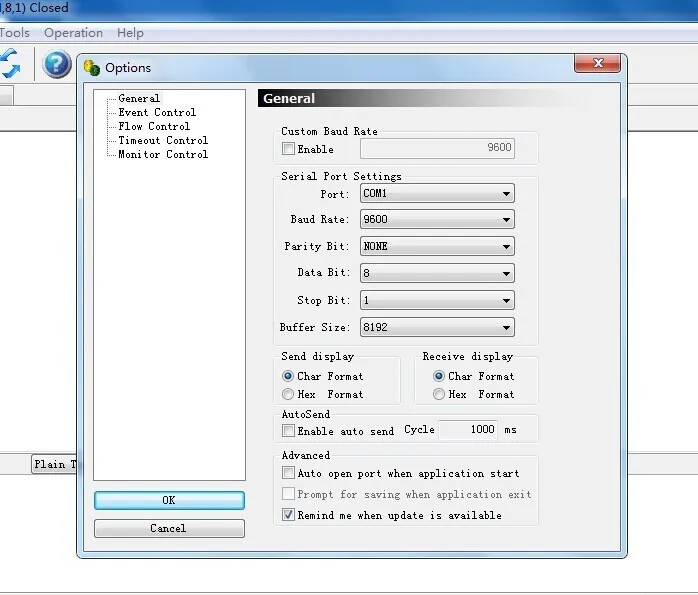Open the Parity Bit dropdown showing NONE

click(437, 246)
